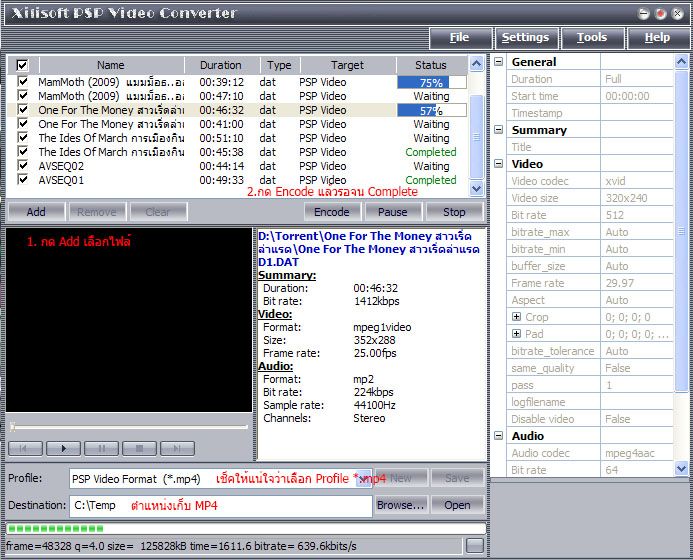Open the Profile dropdown list
693x560 pixels.
point(364,479)
